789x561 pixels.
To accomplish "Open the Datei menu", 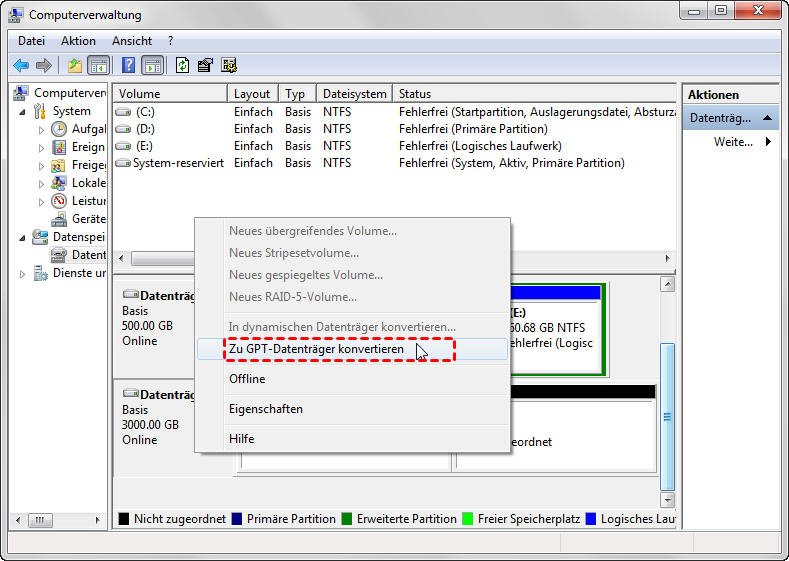I will (31, 41).
